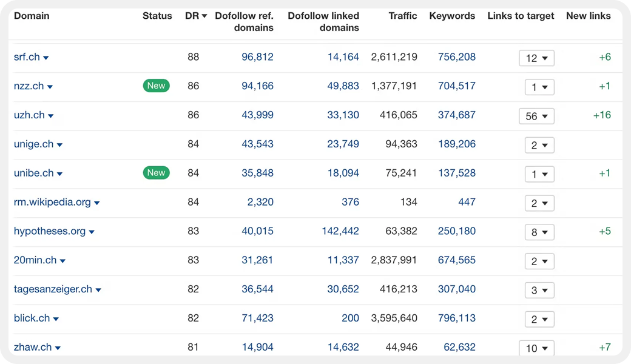Click the Dofollow linked domains column header
This screenshot has height=364, width=631.
click(323, 22)
